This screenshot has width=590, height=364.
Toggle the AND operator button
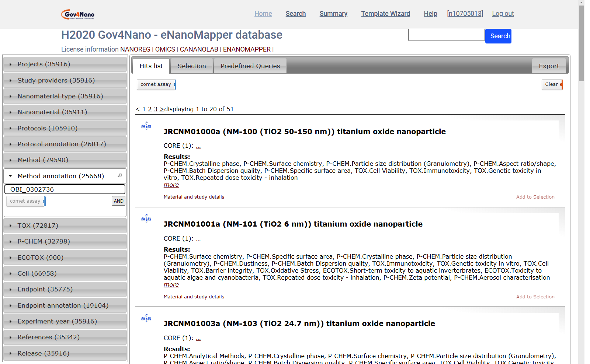[x=118, y=201]
